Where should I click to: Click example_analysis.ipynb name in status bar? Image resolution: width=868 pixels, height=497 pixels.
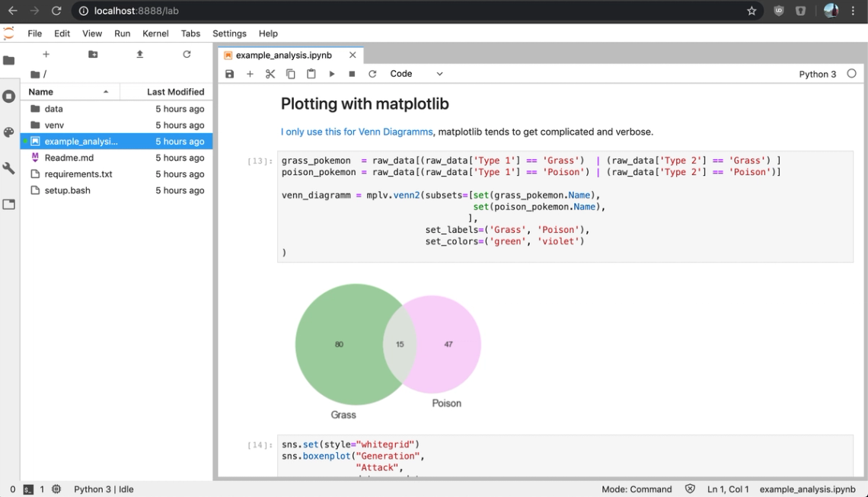tap(807, 489)
